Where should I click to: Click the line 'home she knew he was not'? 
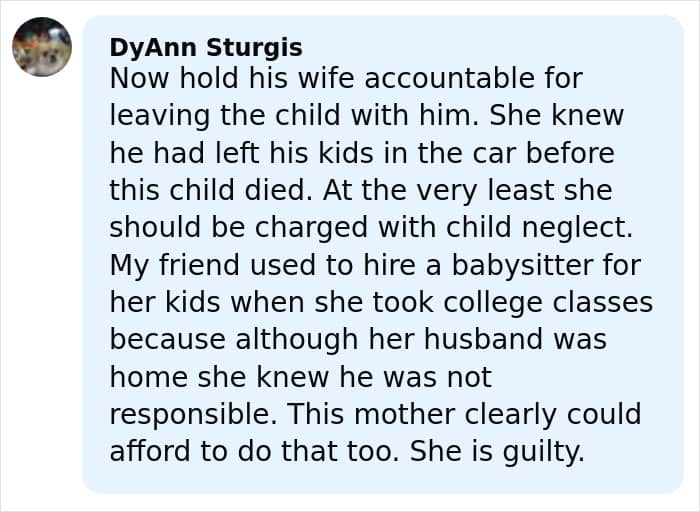coord(300,377)
